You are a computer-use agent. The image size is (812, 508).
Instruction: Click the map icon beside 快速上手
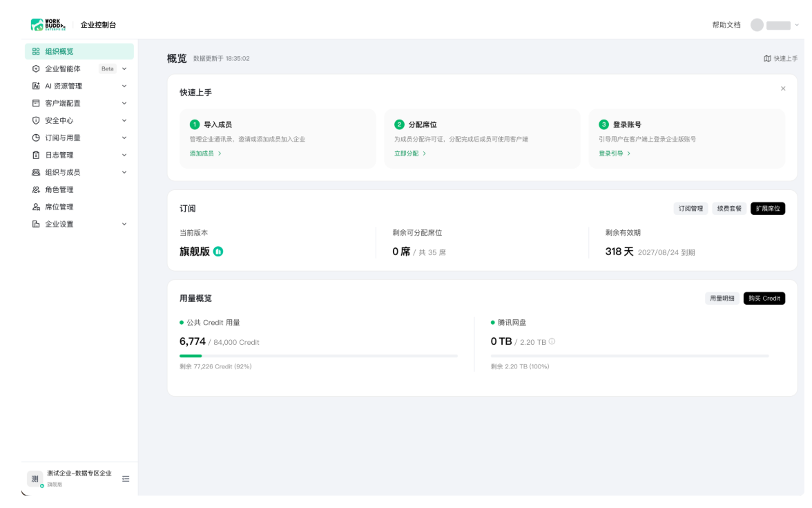coord(767,59)
